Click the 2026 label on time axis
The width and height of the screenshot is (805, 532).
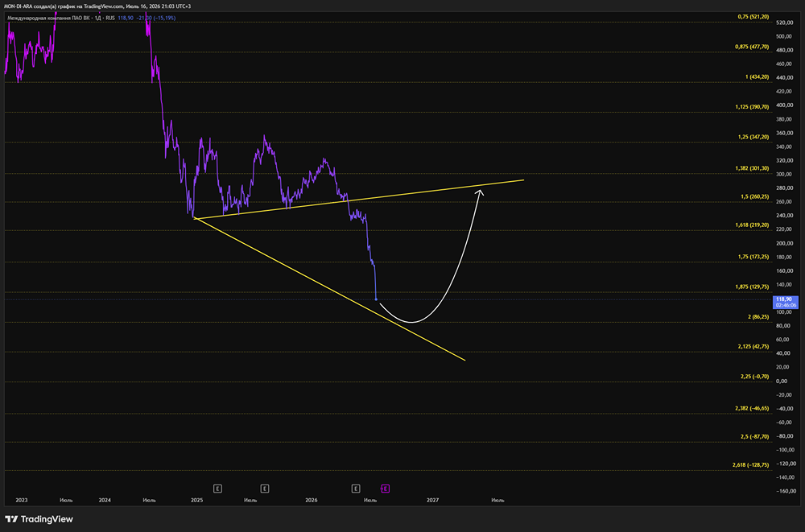tap(311, 500)
